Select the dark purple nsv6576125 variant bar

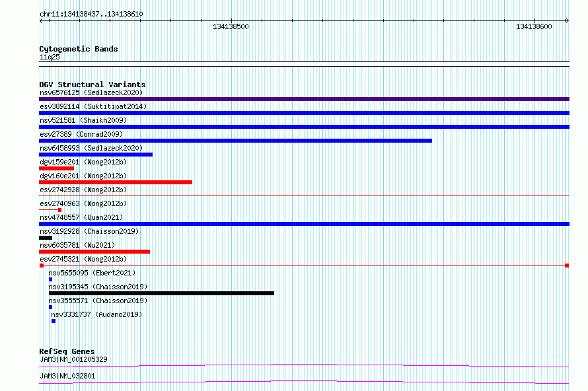tap(304, 99)
